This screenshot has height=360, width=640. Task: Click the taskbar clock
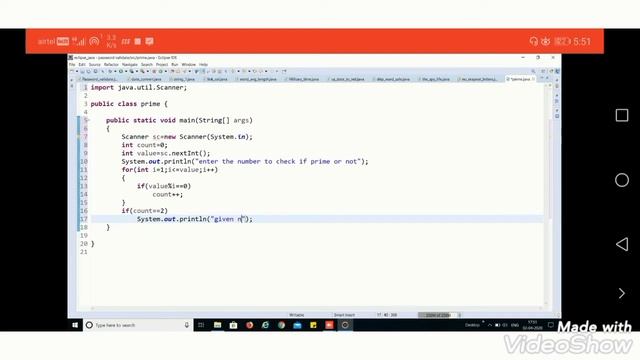pos(532,325)
